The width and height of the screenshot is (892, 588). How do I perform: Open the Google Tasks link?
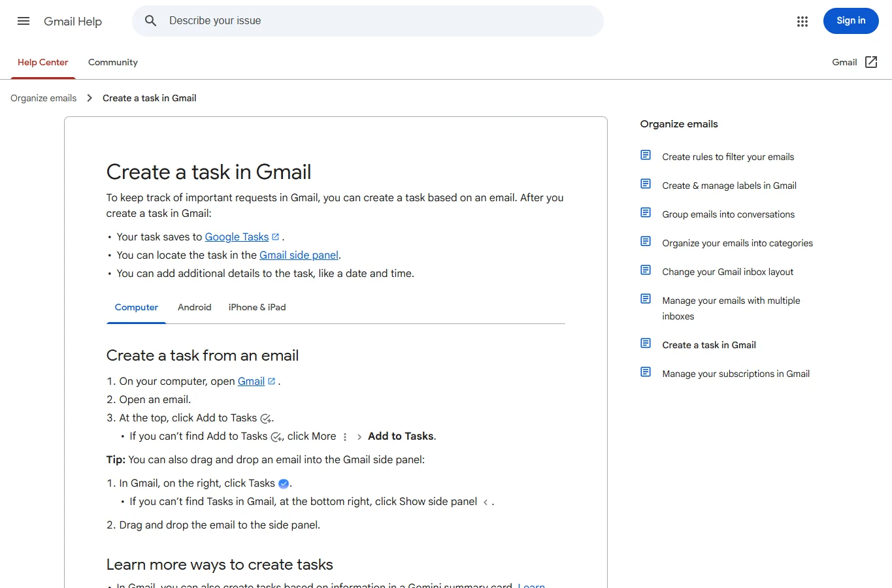click(x=237, y=237)
